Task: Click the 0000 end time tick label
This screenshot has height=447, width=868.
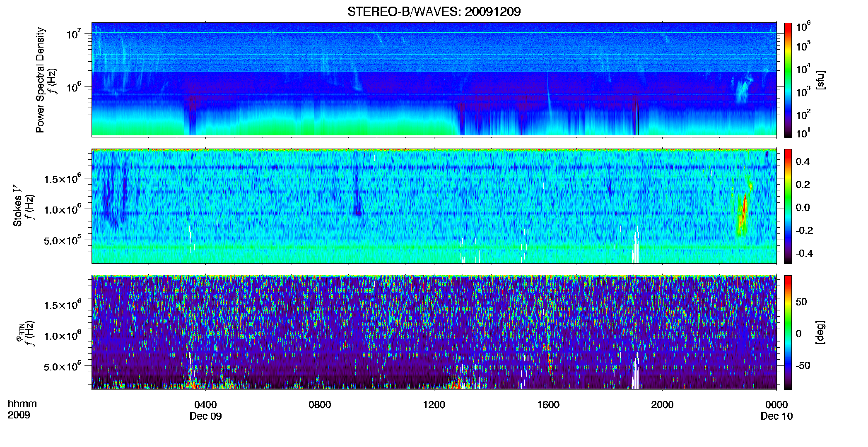Action: point(776,405)
